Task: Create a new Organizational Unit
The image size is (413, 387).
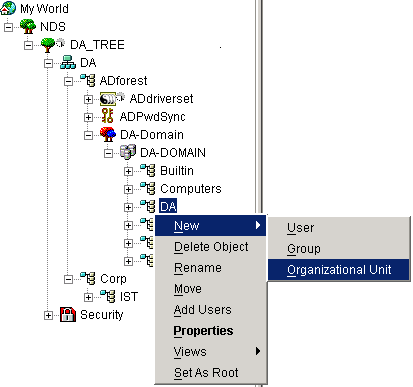Action: pos(339,270)
